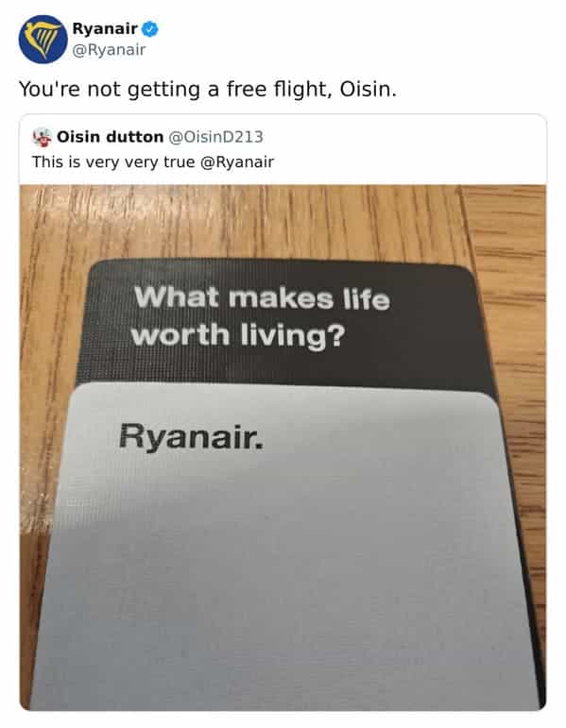Open Oisin dutton's small avatar
The height and width of the screenshot is (728, 566).
[42, 137]
